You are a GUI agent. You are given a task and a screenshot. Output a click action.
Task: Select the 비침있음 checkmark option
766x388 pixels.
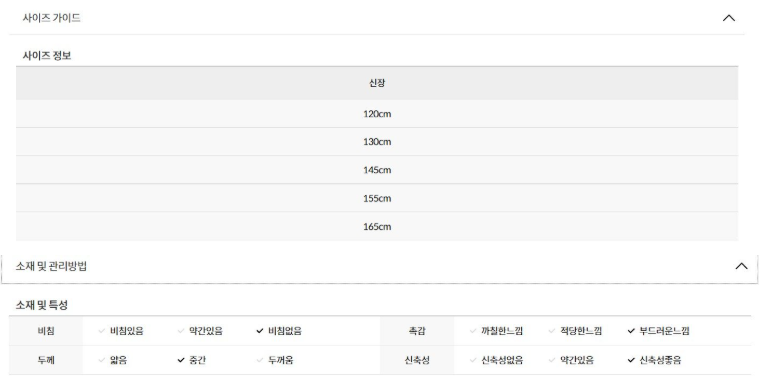(121, 331)
